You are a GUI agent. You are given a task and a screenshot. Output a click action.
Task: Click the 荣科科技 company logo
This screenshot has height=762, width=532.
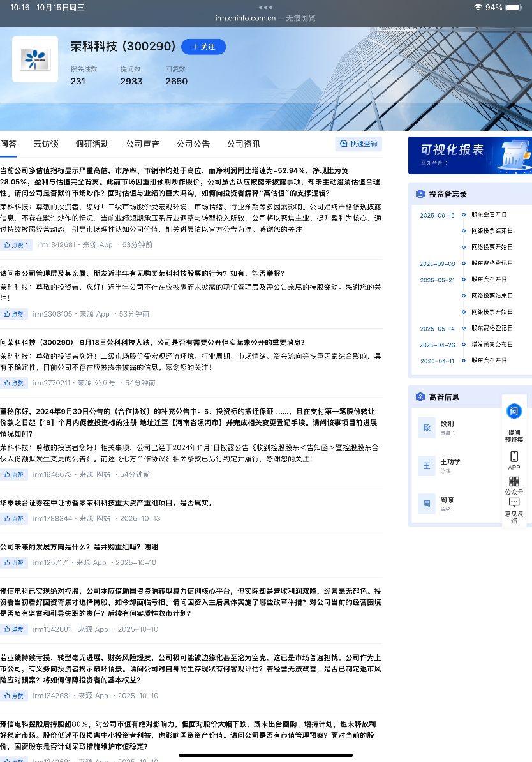pyautogui.click(x=35, y=59)
